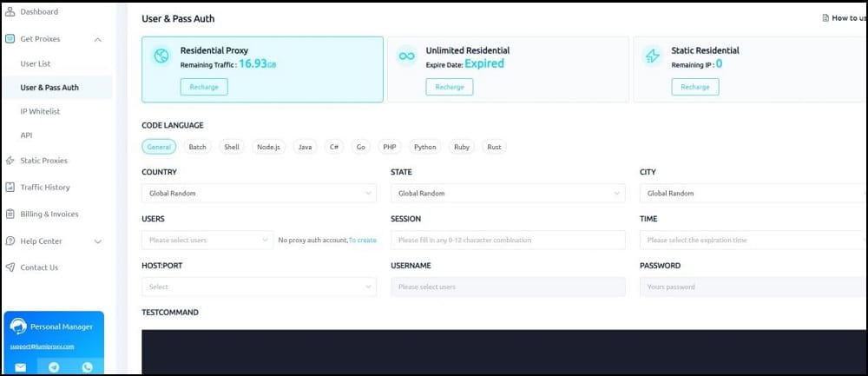868x376 pixels.
Task: Click the USERNAME field
Action: pyautogui.click(x=508, y=287)
